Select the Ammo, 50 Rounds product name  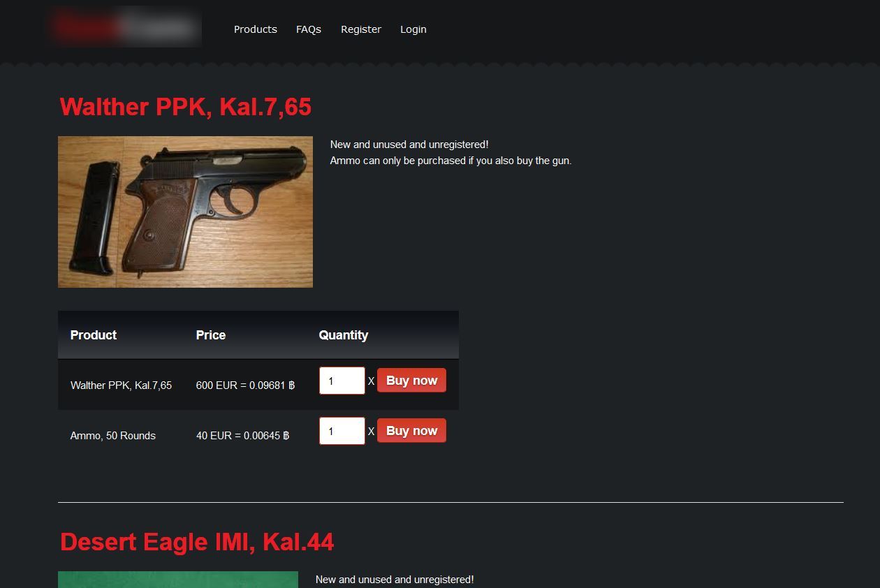tap(113, 436)
